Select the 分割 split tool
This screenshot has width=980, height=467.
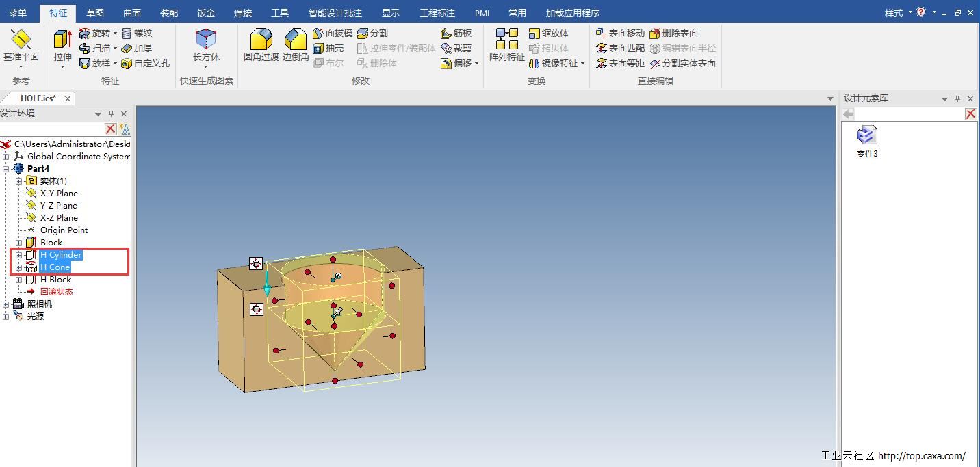373,33
